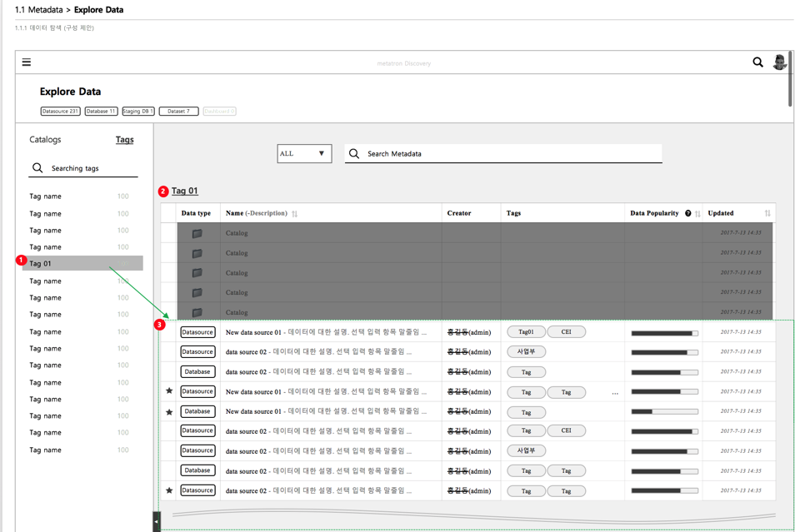
Task: Click the Data Popularity help question icon
Action: click(688, 213)
